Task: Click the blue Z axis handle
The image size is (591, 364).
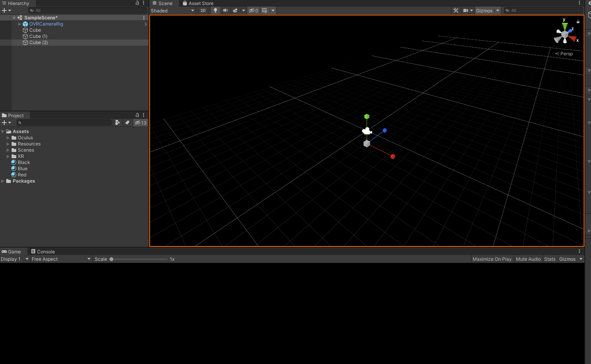Action: [384, 130]
